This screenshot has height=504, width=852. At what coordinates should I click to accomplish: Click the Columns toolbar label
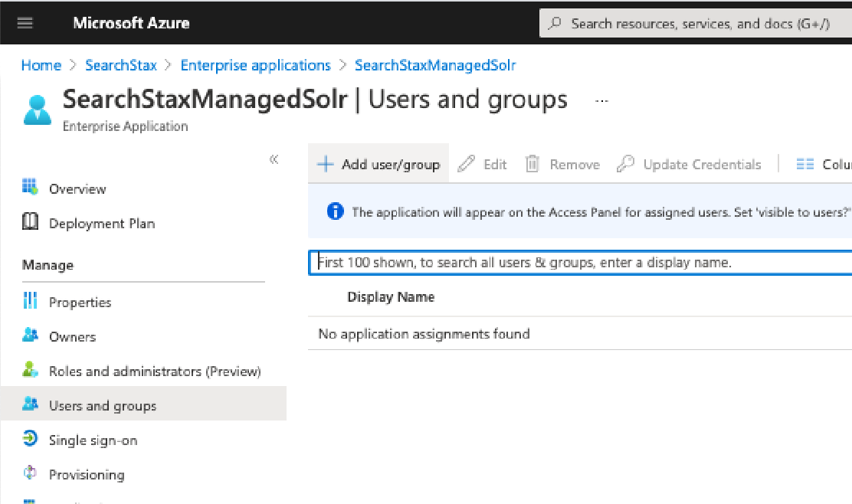coord(837,165)
